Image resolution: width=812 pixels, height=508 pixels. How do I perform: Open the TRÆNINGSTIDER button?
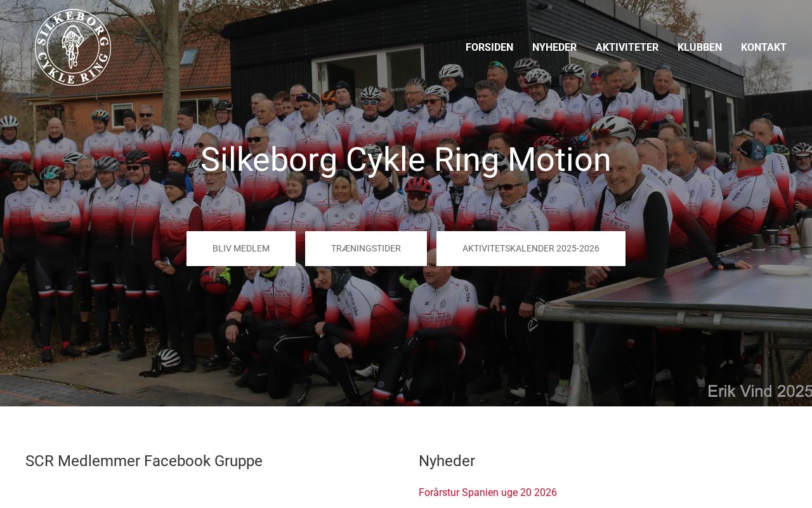[x=366, y=248]
